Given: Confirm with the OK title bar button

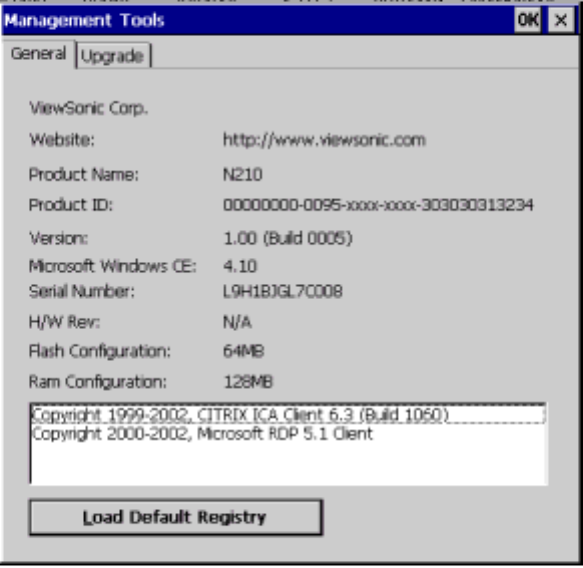Looking at the screenshot, I should pyautogui.click(x=528, y=20).
